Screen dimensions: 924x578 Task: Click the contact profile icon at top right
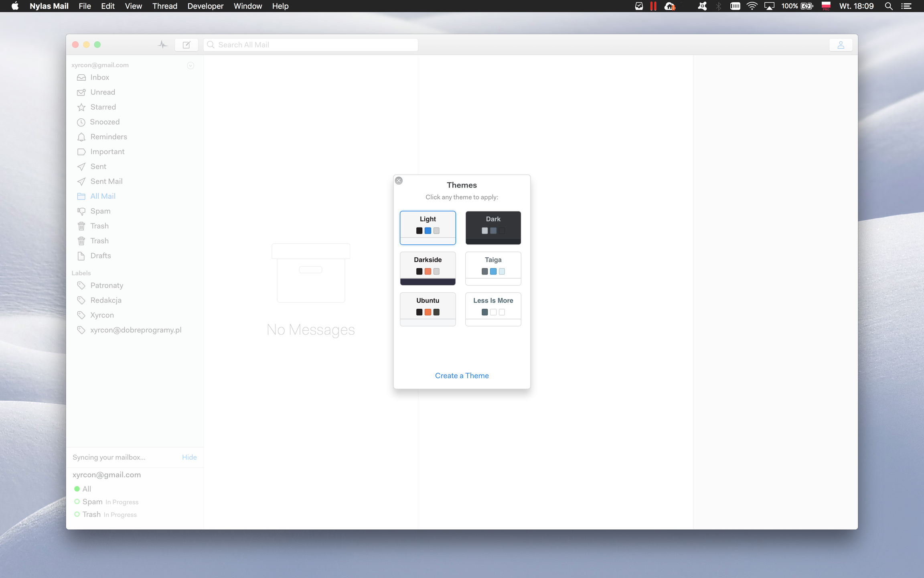(x=841, y=45)
